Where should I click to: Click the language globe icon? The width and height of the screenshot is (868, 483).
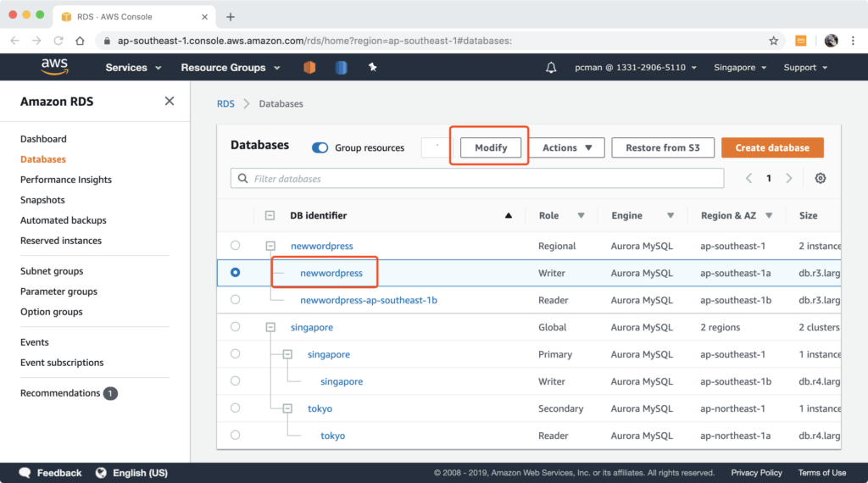point(101,473)
